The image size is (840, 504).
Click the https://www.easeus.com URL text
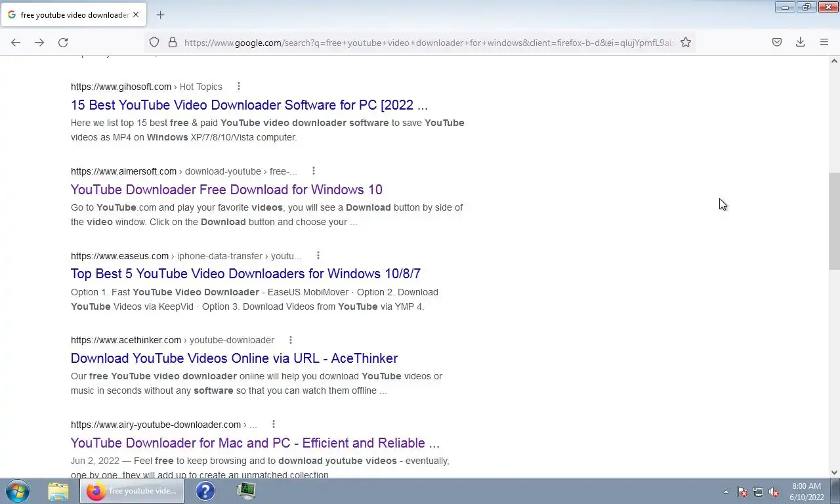point(119,256)
